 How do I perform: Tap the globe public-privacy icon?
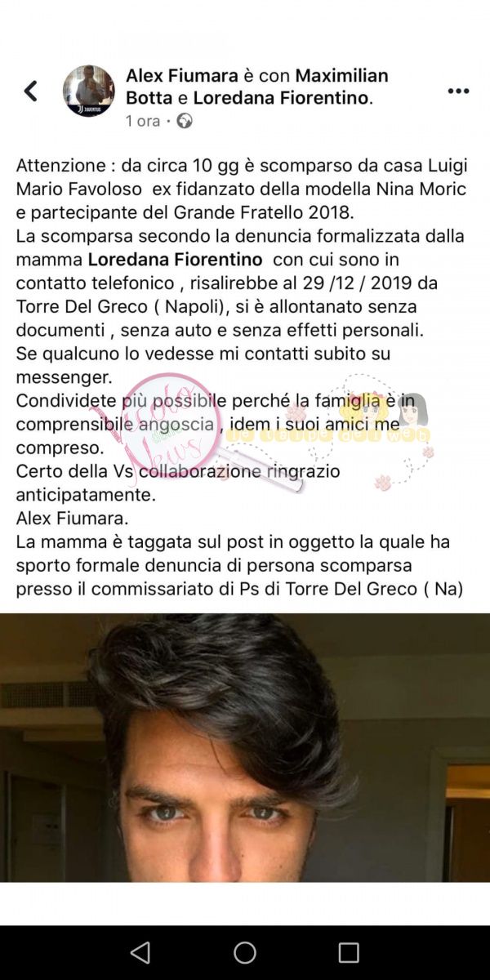click(x=185, y=121)
